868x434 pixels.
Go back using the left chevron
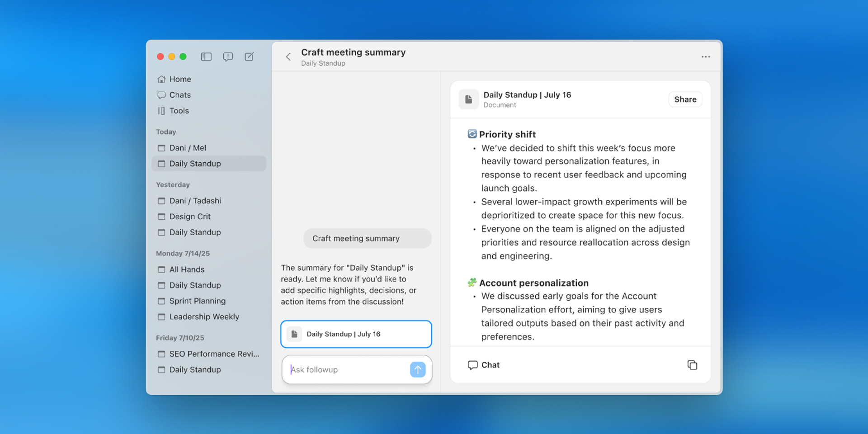[288, 57]
